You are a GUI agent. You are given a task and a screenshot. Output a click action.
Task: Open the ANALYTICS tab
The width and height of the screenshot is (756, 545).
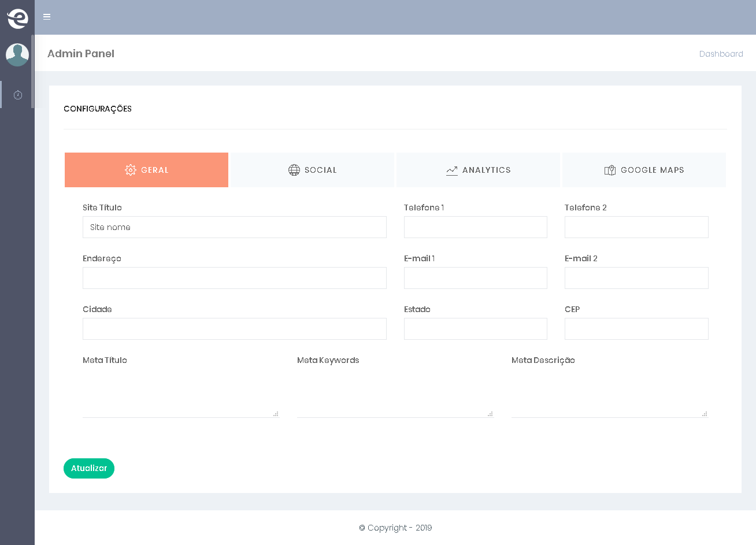pos(478,170)
